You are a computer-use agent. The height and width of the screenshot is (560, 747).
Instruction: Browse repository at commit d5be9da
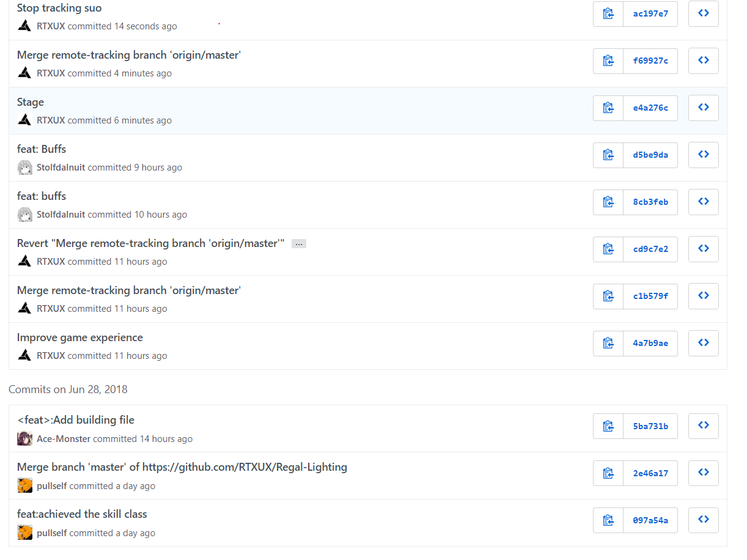point(704,155)
